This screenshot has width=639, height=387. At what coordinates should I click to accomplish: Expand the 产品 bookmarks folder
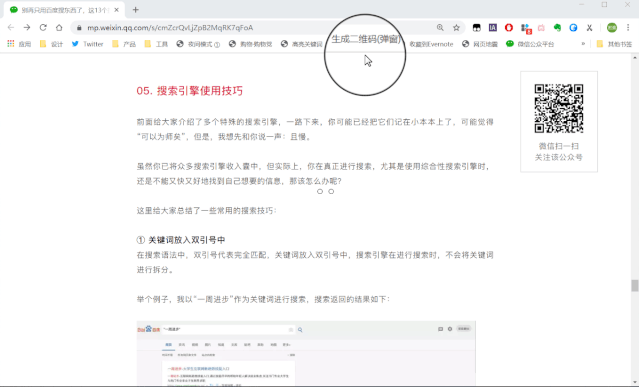(x=124, y=44)
